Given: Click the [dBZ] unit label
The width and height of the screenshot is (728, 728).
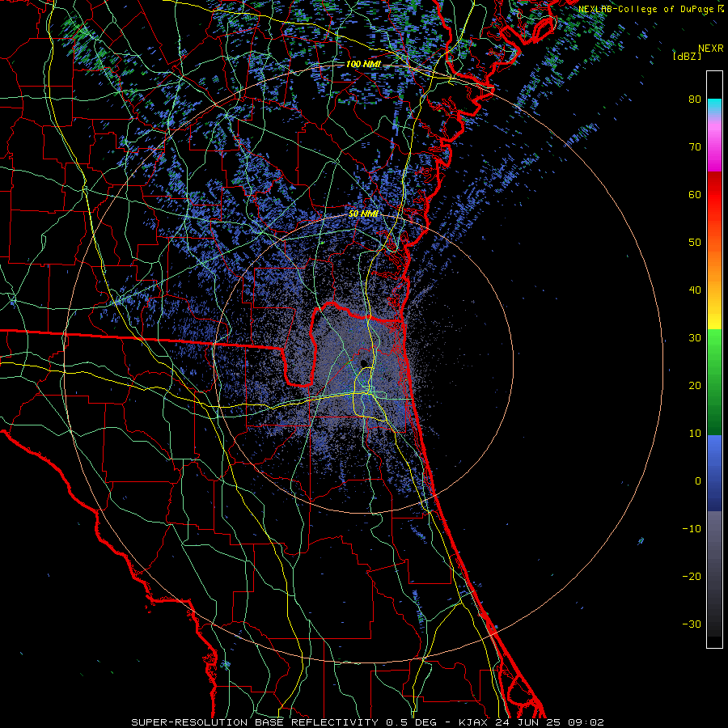Looking at the screenshot, I should click(x=687, y=57).
